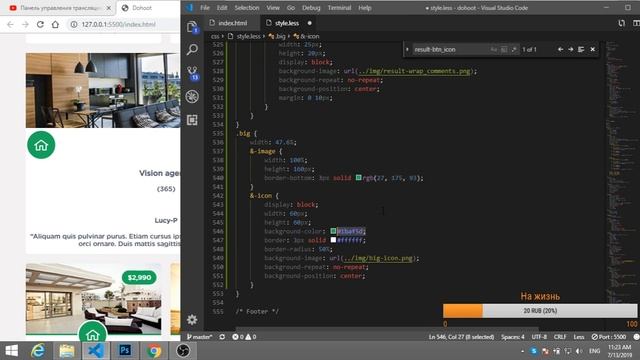Click the synchronize changes icon in the status bar
Screen dimensions: 640x360
click(222, 337)
